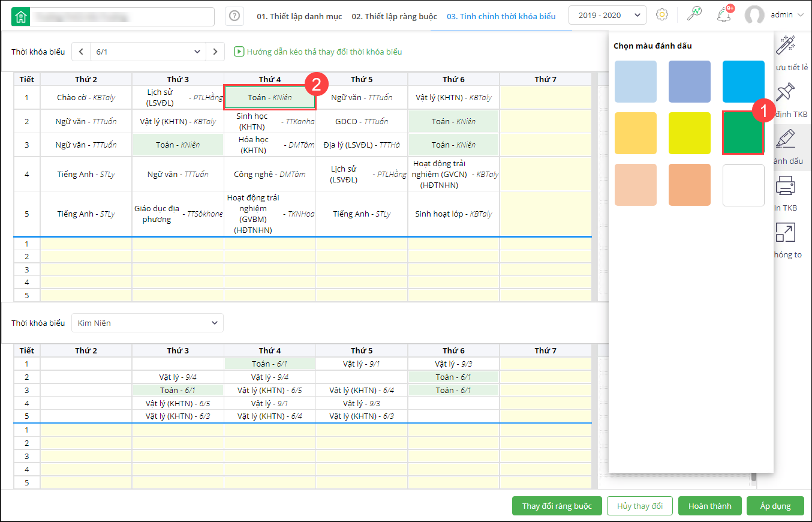Go to previous class with left arrow
The height and width of the screenshot is (522, 812).
click(81, 52)
